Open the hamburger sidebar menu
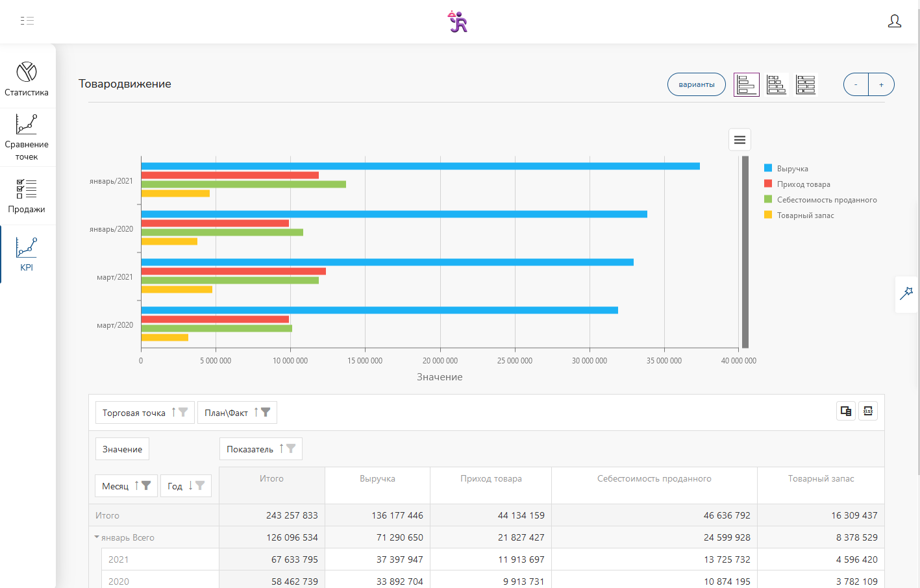 (27, 21)
